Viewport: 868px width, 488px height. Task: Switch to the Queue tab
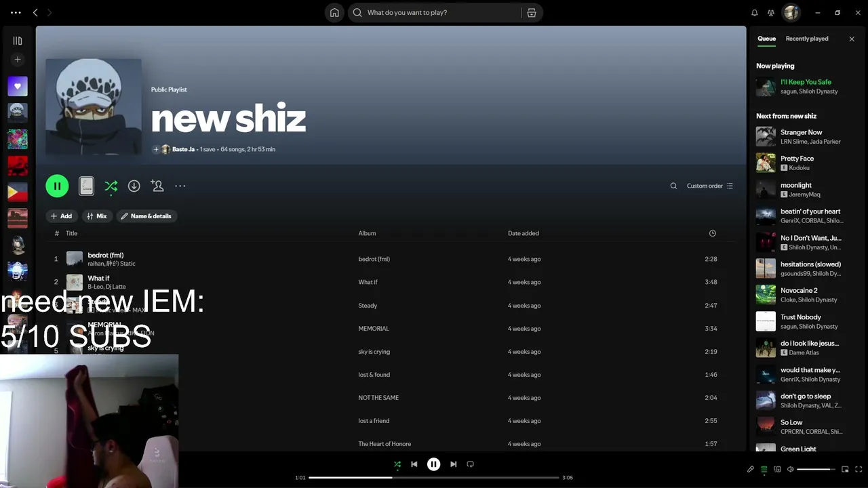767,39
